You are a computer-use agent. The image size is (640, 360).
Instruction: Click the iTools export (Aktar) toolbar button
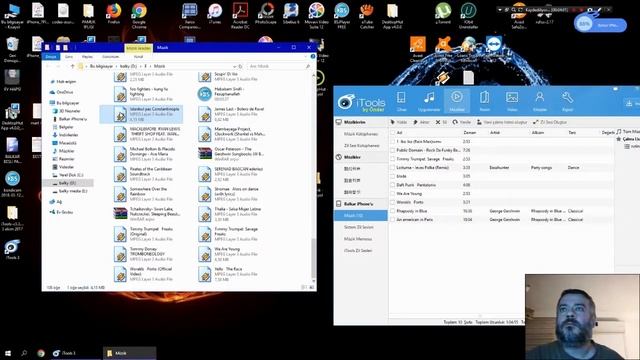pyautogui.click(x=421, y=122)
